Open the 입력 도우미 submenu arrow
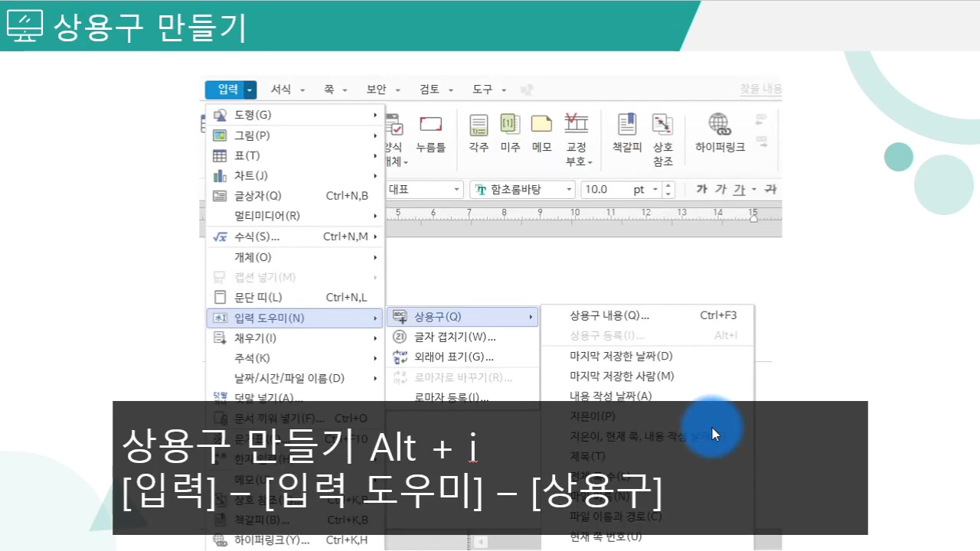 (x=374, y=318)
